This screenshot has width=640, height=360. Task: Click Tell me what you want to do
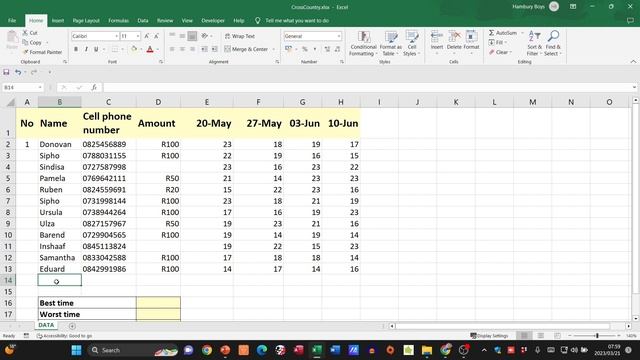pos(297,20)
